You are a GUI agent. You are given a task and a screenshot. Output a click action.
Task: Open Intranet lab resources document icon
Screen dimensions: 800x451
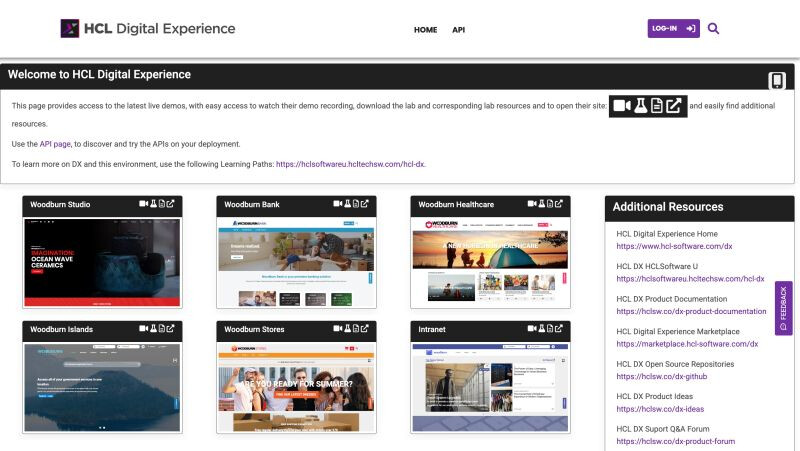tap(551, 329)
